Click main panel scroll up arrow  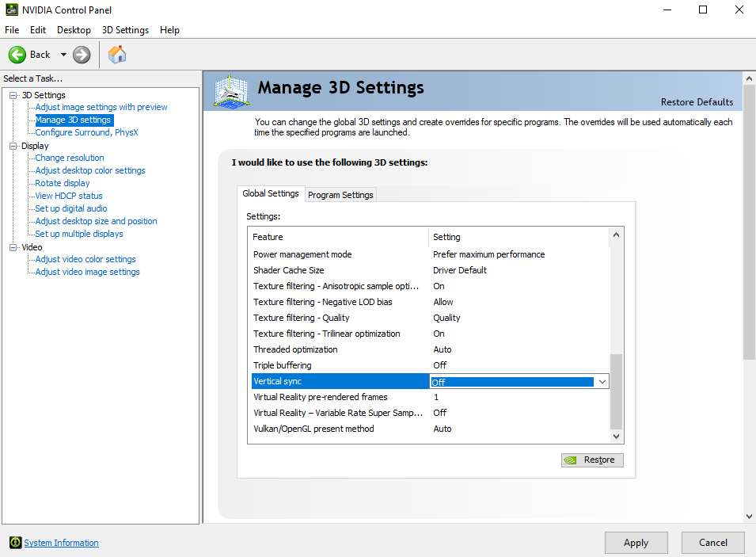749,78
